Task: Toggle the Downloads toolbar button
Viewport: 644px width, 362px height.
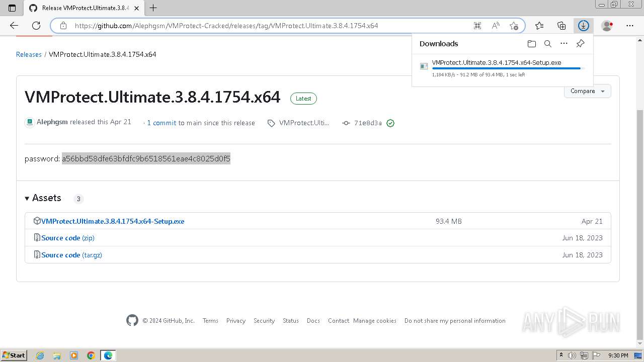Action: point(584,26)
